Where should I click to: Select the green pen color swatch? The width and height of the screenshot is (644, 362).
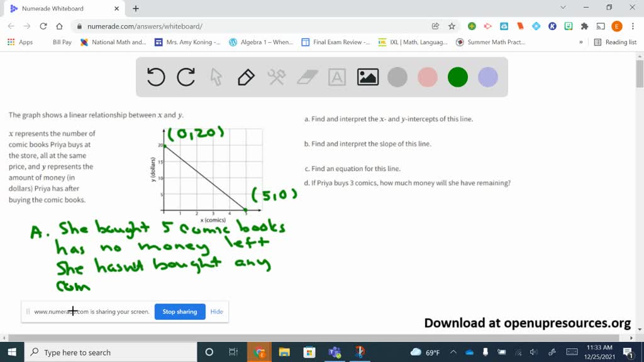point(457,77)
